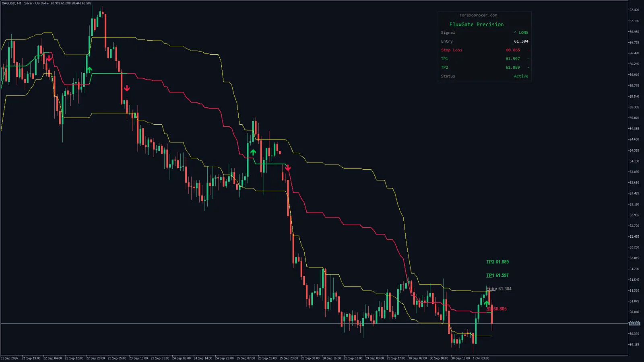The image size is (644, 362).
Task: Select the 28 Sep 08:00 time axis label
Action: point(310,358)
